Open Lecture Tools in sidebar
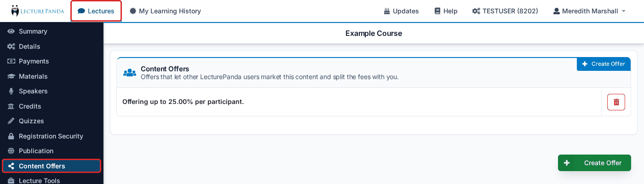This screenshot has width=644, height=184. point(52,180)
